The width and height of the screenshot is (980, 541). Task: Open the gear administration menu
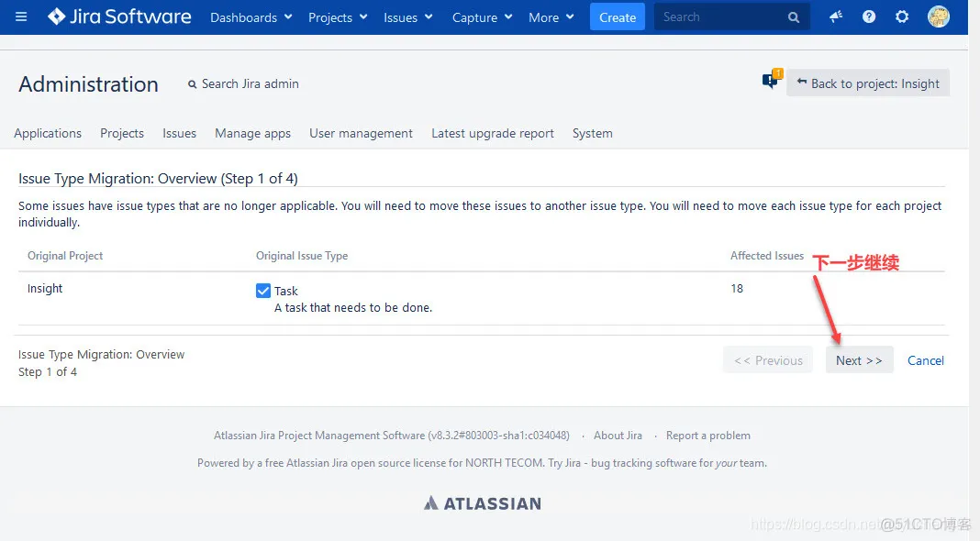click(902, 17)
